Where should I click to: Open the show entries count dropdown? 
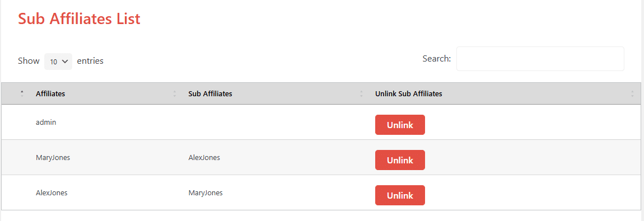click(x=58, y=62)
